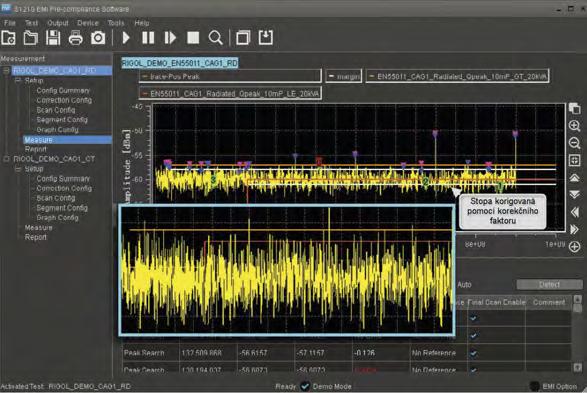587x393 pixels.
Task: Collapse Setup under RIGOL_DEMO_CAG1_CT
Action: pyautogui.click(x=18, y=169)
